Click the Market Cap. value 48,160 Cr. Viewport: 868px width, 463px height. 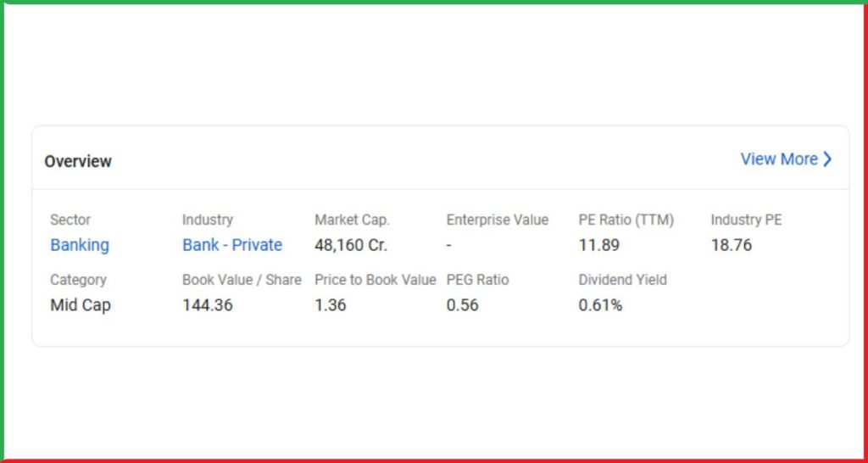351,245
